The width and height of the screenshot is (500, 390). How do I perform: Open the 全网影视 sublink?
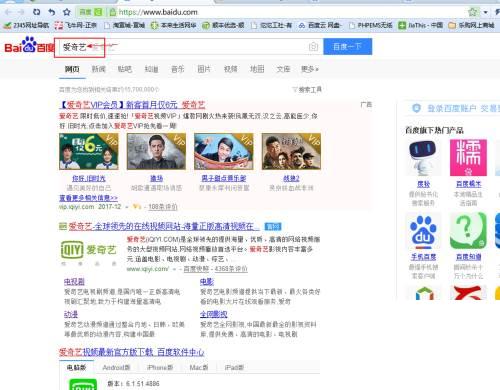click(214, 314)
